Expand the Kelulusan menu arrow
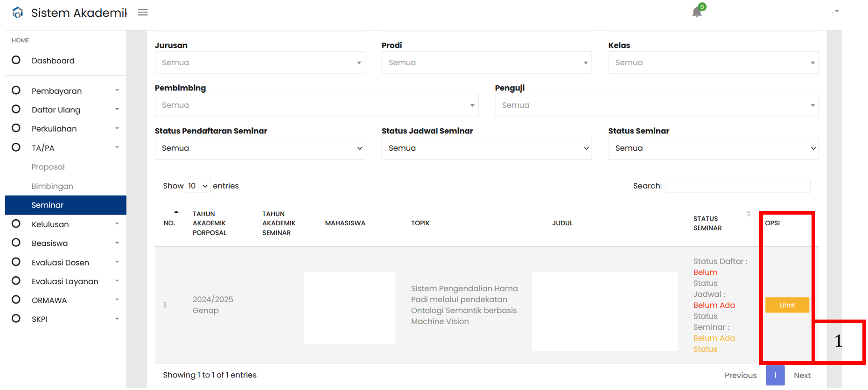 [x=117, y=224]
